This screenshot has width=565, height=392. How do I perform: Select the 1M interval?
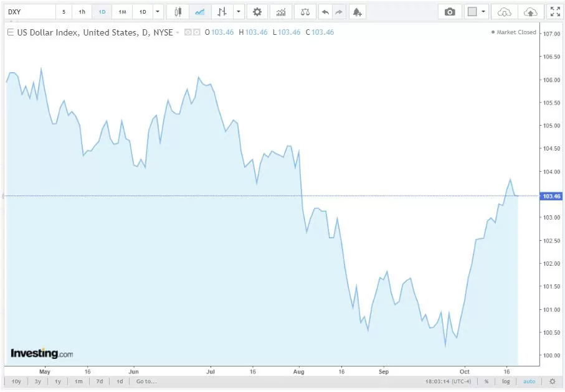point(122,12)
